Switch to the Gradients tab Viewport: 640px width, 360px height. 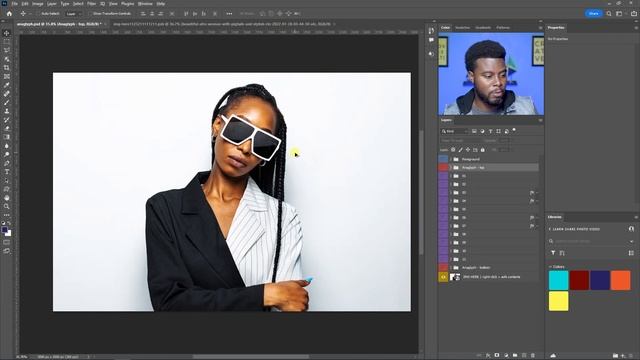point(483,28)
